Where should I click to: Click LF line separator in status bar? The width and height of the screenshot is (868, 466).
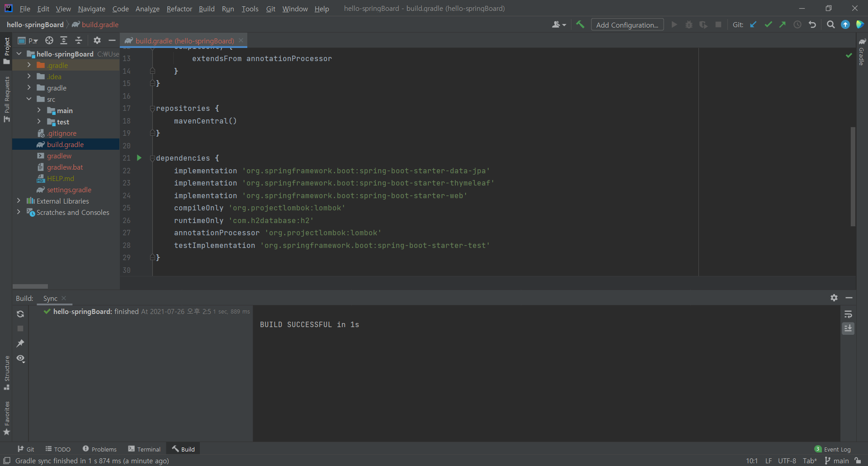tap(769, 461)
